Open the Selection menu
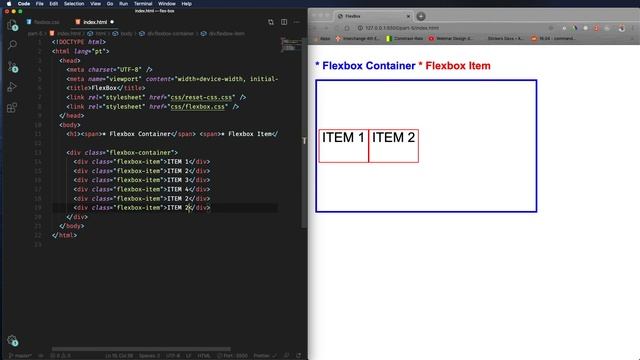The height and width of the screenshot is (360, 640). click(x=74, y=4)
